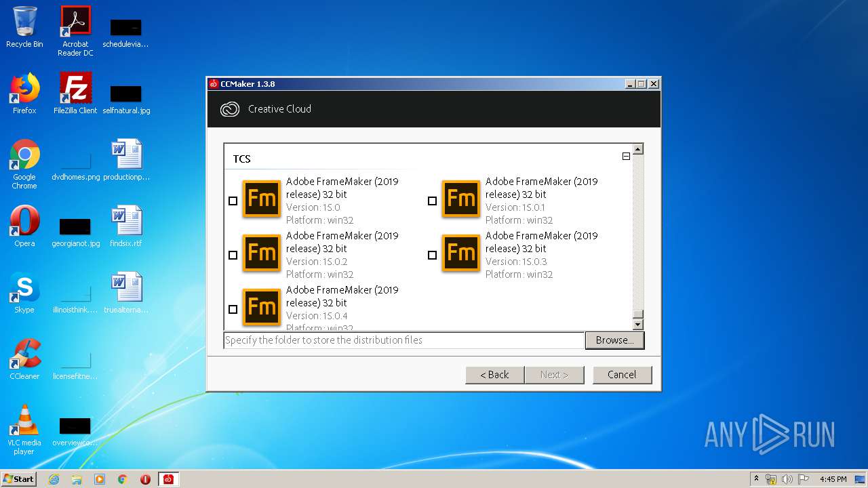This screenshot has width=868, height=488.
Task: Select truealterna... Word document on desktop
Action: tap(126, 293)
